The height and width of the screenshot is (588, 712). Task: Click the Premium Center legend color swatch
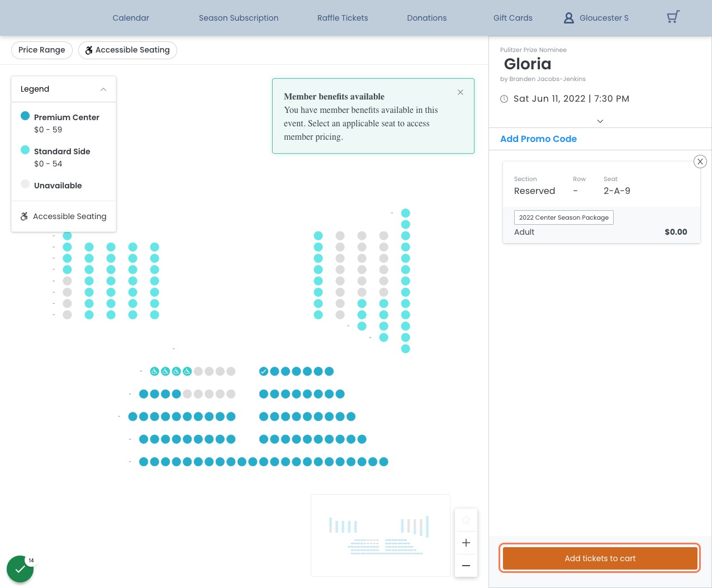(x=25, y=116)
